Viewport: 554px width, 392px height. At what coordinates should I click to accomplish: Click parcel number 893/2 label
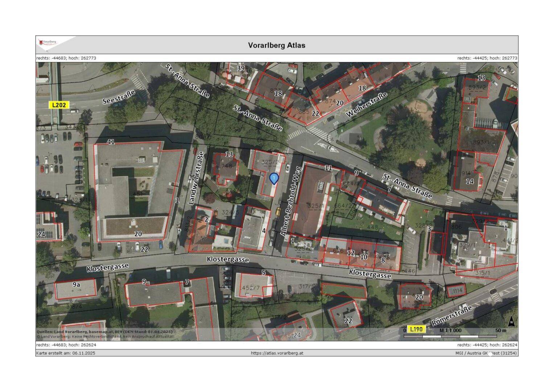477,87
